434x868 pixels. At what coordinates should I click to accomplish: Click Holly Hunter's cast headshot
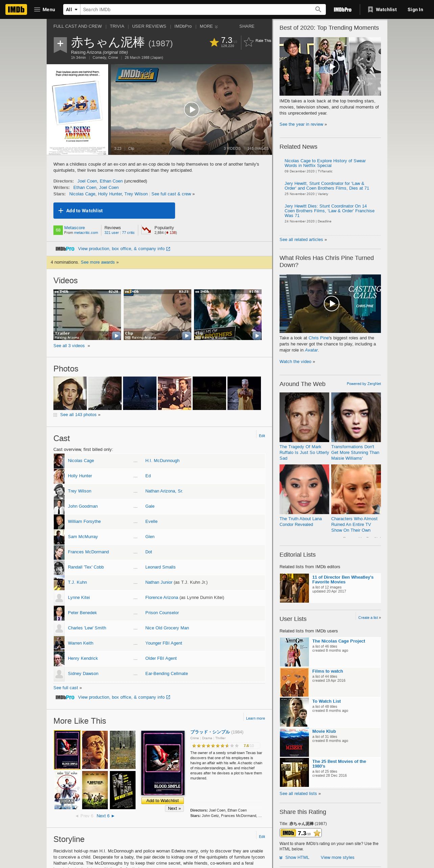coord(59,476)
